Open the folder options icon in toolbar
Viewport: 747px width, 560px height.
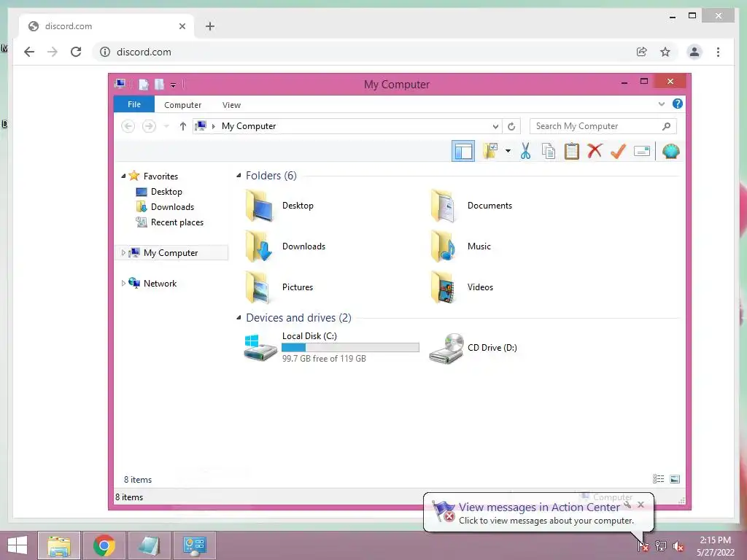(x=490, y=152)
